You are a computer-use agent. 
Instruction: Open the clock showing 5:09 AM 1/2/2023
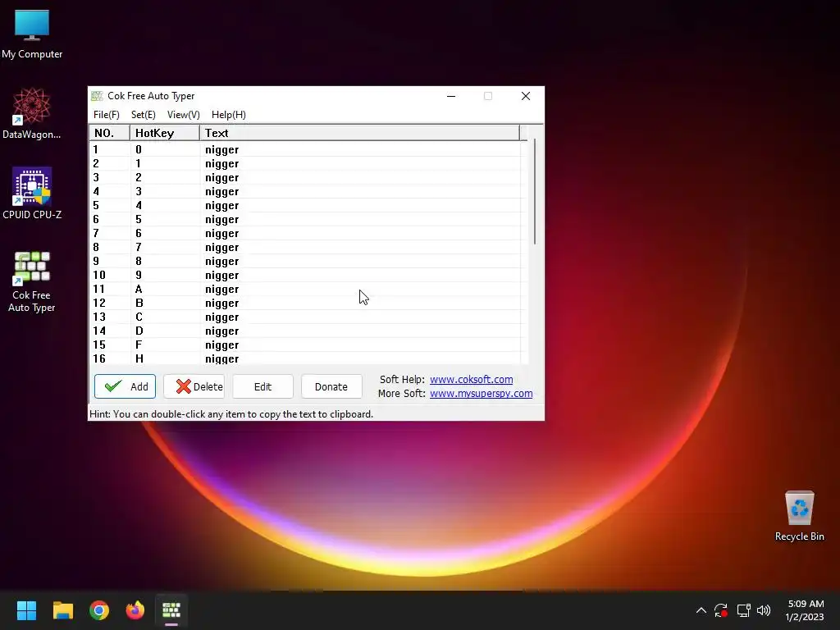(805, 610)
